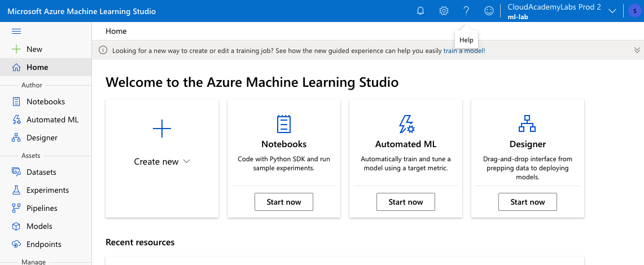The height and width of the screenshot is (265, 644).
Task: Click the Author section label
Action: pos(32,85)
